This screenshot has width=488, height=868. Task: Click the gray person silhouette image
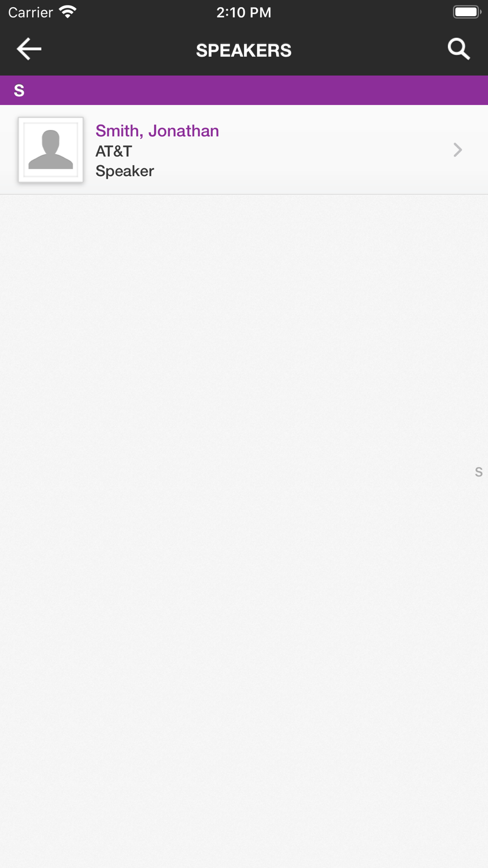pyautogui.click(x=51, y=149)
